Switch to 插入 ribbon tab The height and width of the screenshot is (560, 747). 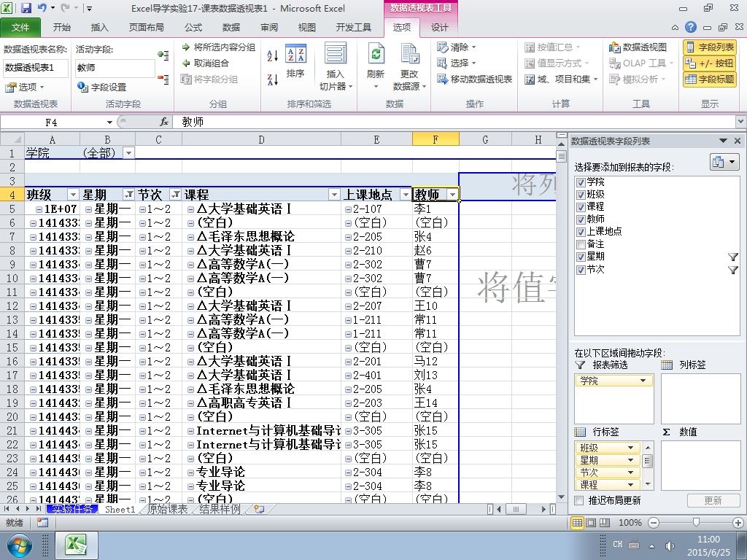[99, 27]
